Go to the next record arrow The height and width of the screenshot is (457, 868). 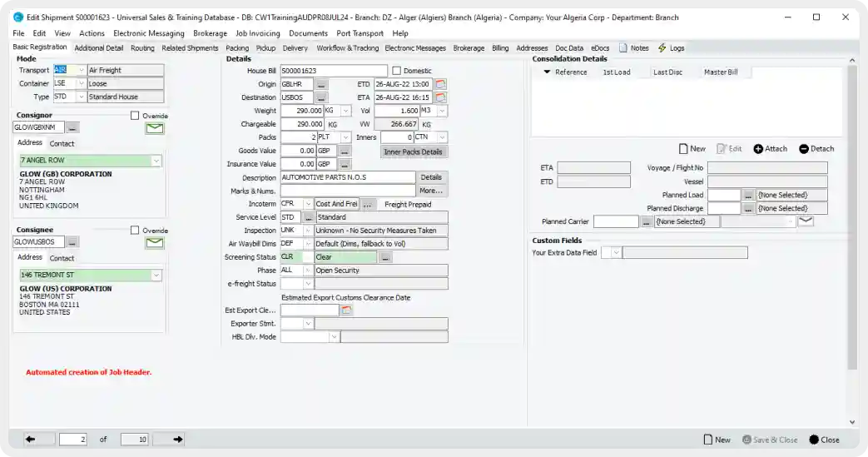point(178,440)
